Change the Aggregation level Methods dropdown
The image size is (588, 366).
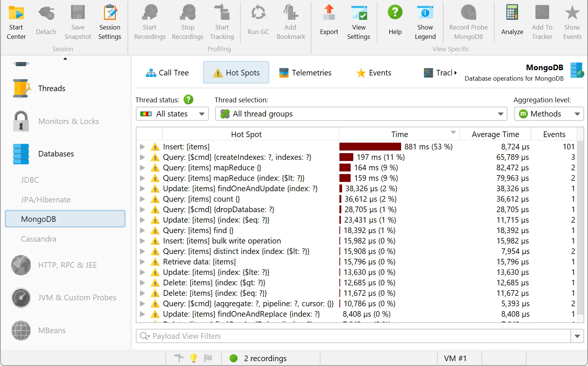pos(548,114)
